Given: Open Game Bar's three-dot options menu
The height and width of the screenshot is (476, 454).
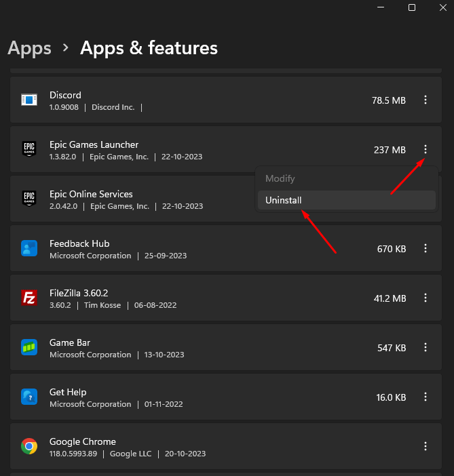Looking at the screenshot, I should 425,348.
